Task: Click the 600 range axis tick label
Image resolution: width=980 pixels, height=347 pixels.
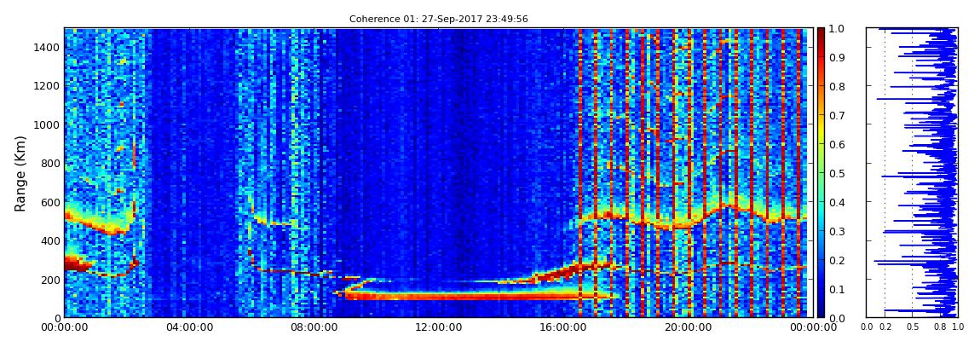Action: point(50,203)
